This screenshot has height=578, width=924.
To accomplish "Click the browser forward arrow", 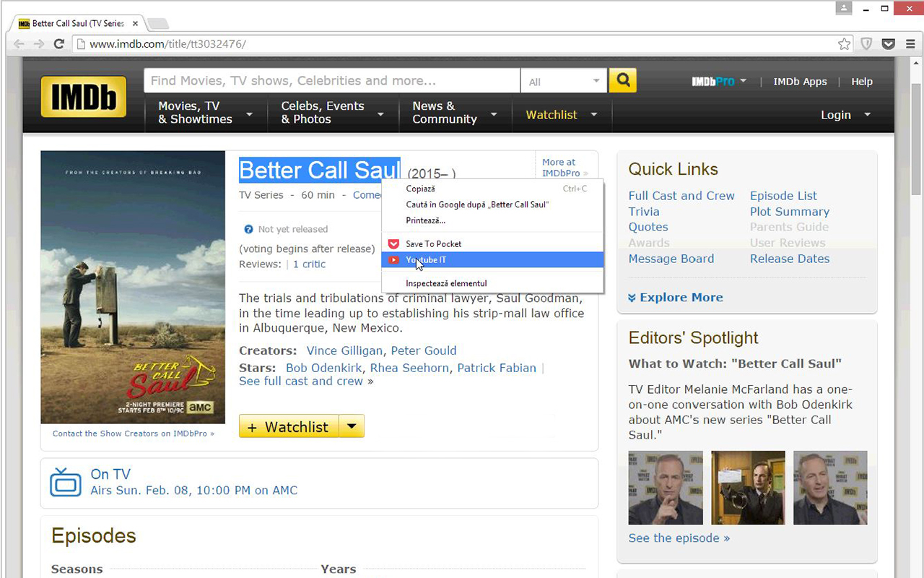I will click(x=39, y=44).
